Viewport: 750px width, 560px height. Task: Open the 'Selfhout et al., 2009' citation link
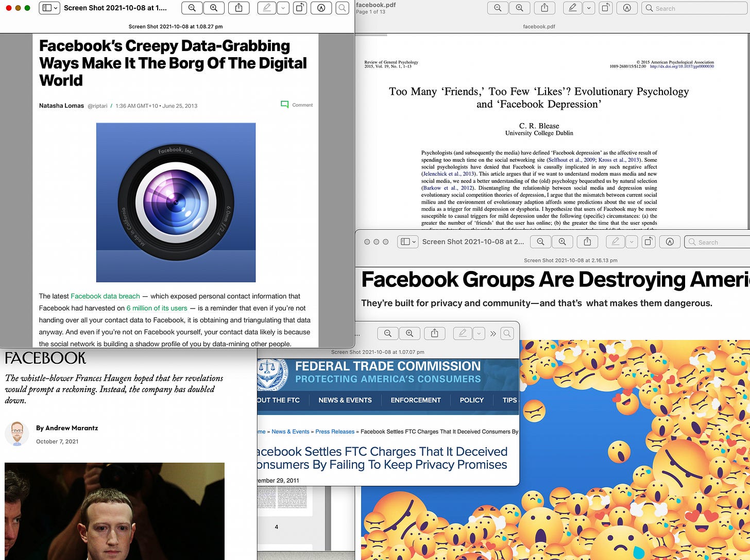tap(571, 160)
